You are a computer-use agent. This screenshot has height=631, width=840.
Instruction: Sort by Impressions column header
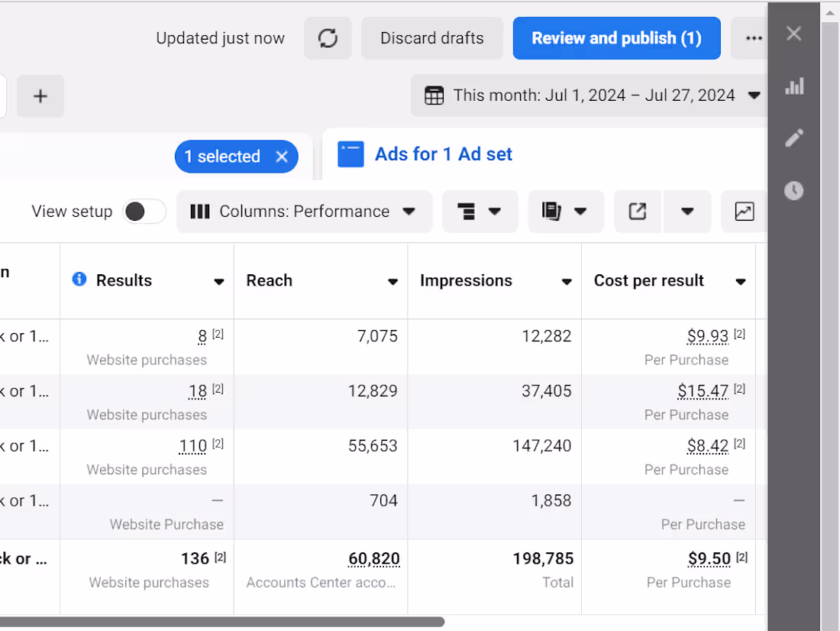coord(466,280)
